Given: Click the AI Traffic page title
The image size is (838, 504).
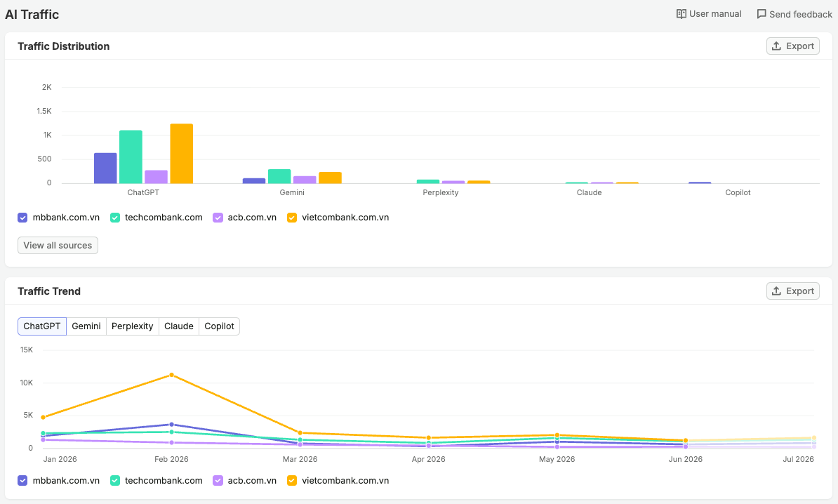Looking at the screenshot, I should point(32,15).
